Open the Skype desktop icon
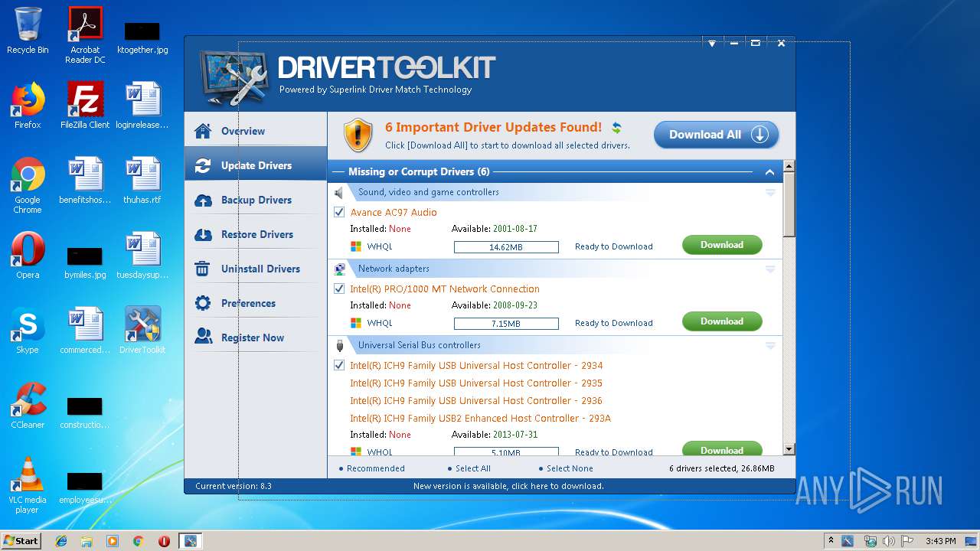 point(28,331)
